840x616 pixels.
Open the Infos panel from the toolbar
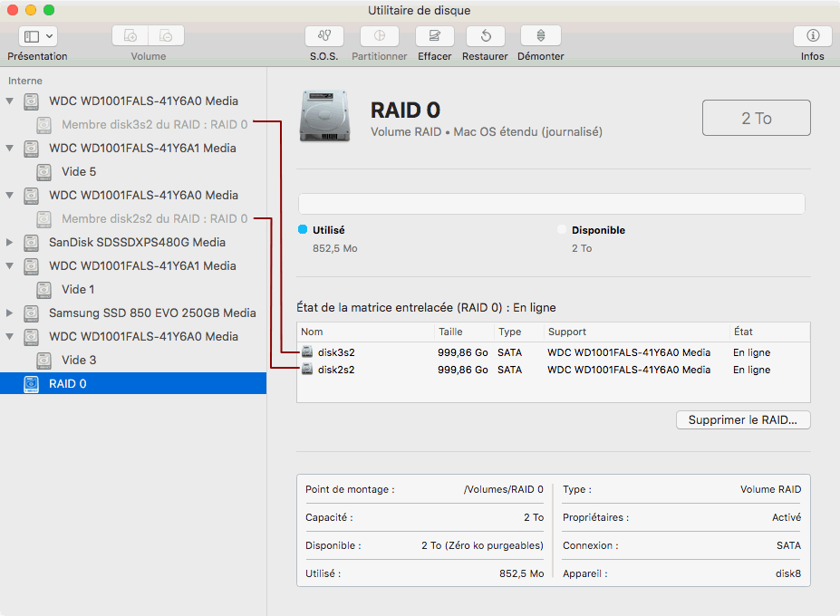click(x=813, y=36)
